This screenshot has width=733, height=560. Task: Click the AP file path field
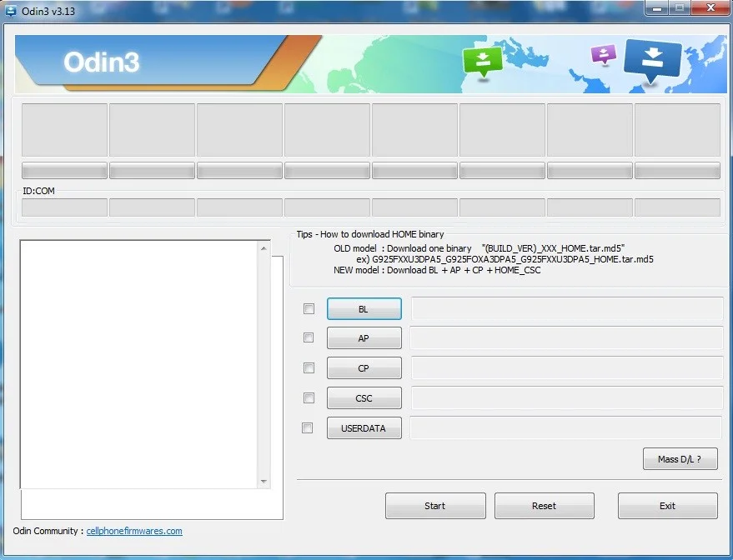[x=566, y=338]
